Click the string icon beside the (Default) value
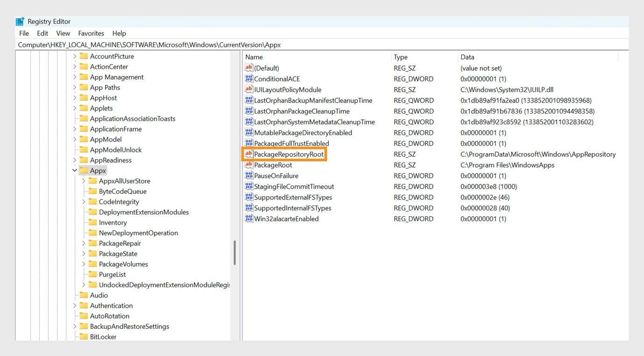The height and width of the screenshot is (356, 644). point(249,68)
